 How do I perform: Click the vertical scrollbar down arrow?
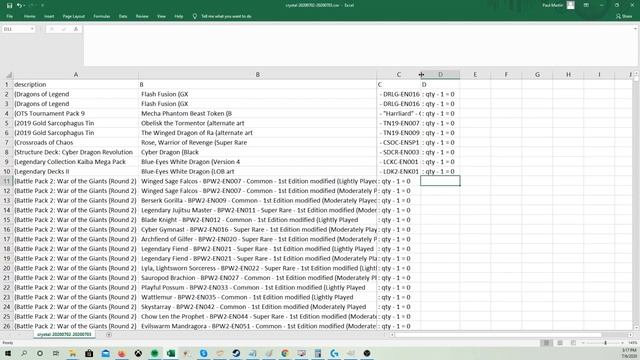point(636,327)
